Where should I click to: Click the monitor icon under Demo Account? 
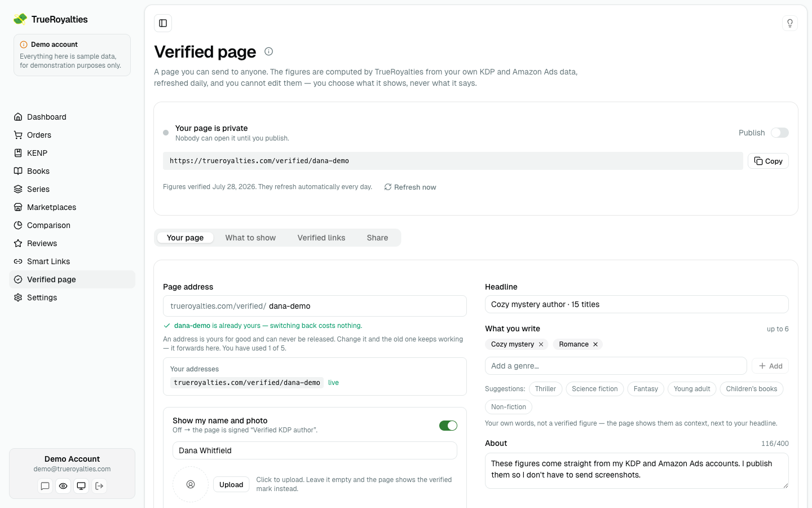(81, 486)
